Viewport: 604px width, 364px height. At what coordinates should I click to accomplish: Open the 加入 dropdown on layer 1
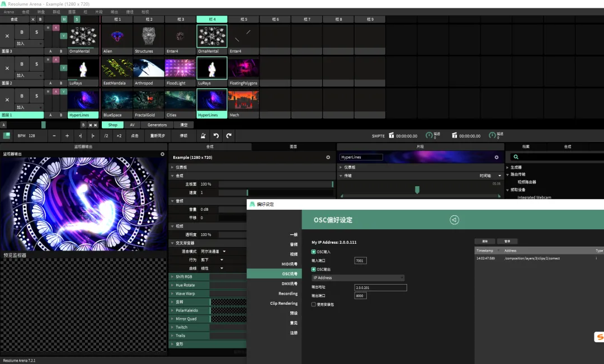pos(29,107)
